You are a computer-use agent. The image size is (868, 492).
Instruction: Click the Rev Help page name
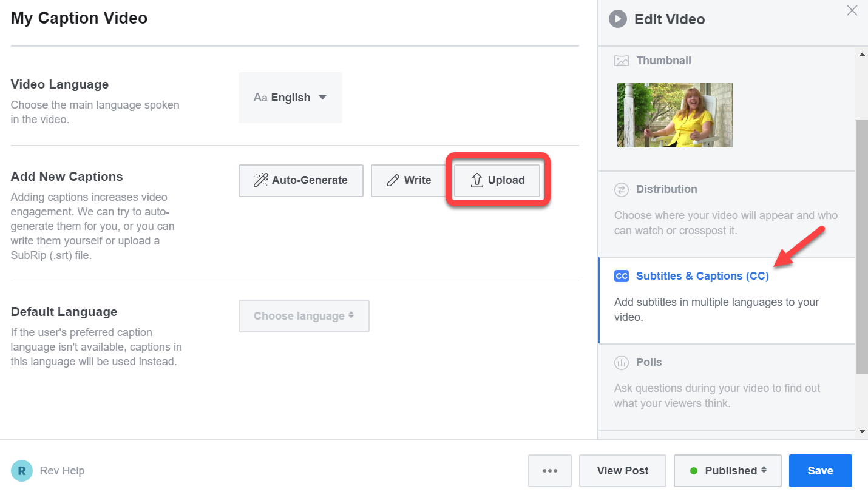62,471
